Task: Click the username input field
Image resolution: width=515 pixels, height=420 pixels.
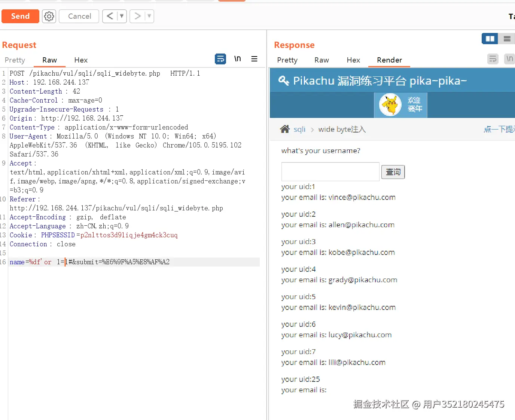Action: [x=330, y=171]
